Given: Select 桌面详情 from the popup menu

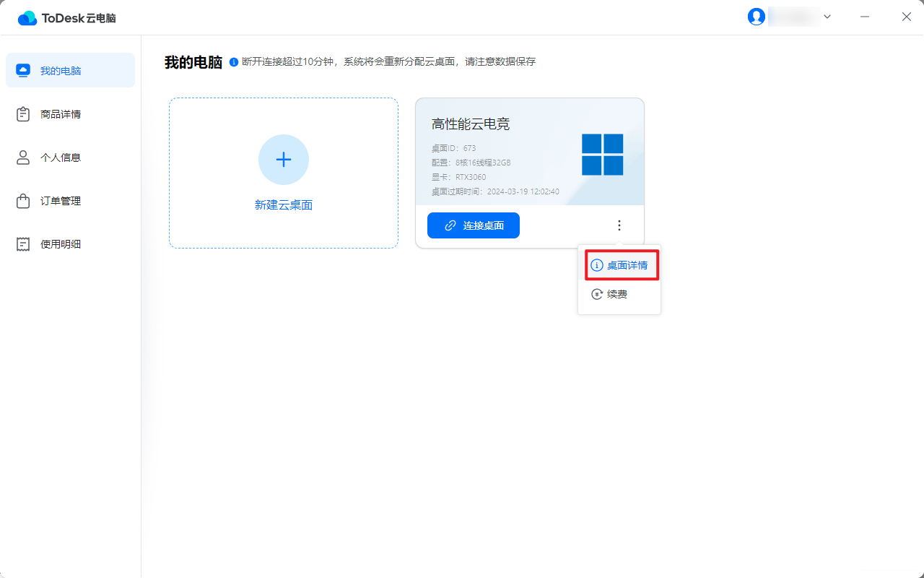Looking at the screenshot, I should click(x=621, y=265).
